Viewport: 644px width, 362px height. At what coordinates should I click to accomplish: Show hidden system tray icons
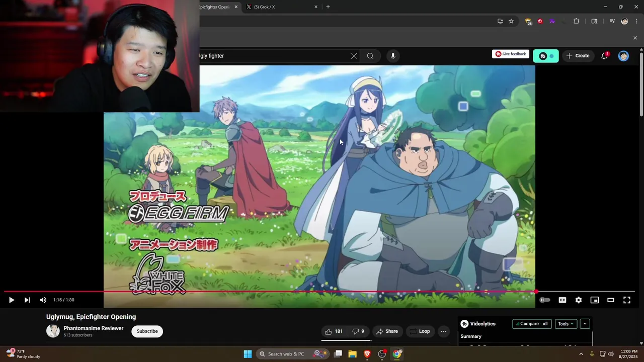581,354
